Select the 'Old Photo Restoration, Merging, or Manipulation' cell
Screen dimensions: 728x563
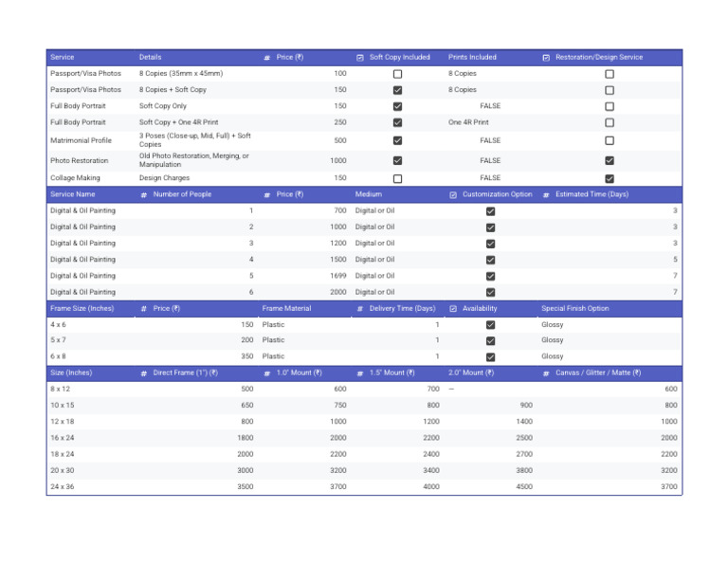click(x=196, y=160)
